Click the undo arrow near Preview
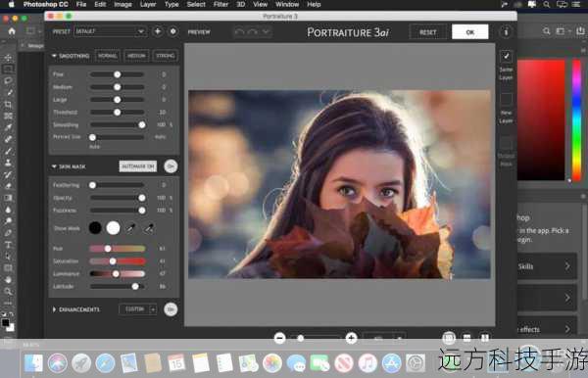Screen dimensions: 588x378 tap(239, 32)
